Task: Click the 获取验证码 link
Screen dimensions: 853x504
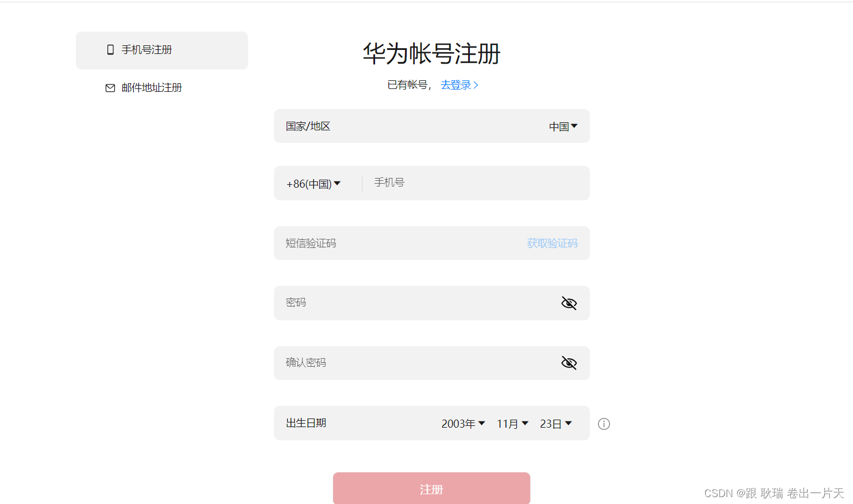Action: click(552, 243)
